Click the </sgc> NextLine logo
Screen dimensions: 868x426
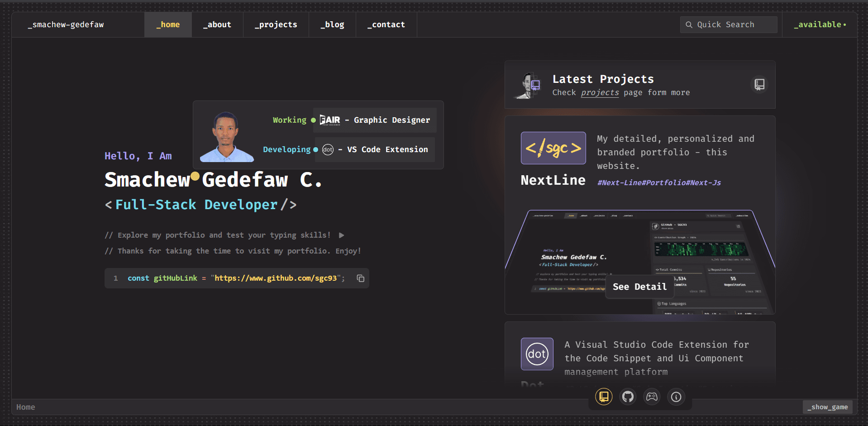(x=553, y=148)
